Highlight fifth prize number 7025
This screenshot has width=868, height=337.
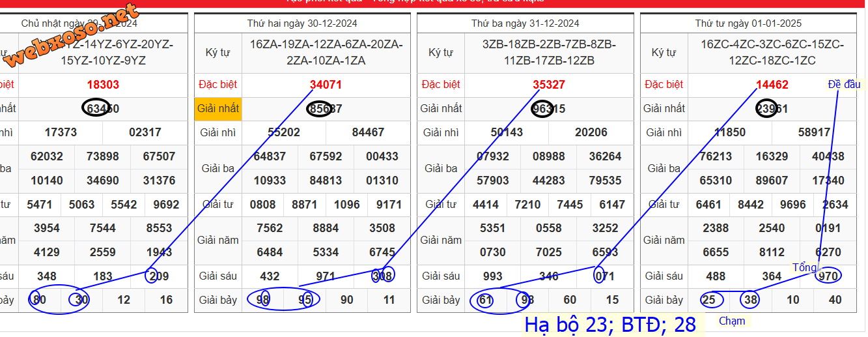(x=549, y=252)
